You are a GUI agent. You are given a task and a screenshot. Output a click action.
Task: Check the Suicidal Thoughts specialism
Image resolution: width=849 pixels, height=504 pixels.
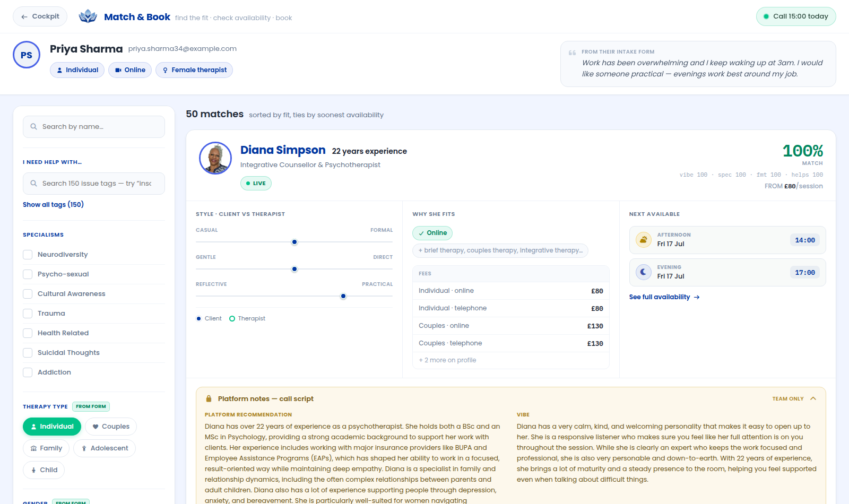(x=28, y=353)
